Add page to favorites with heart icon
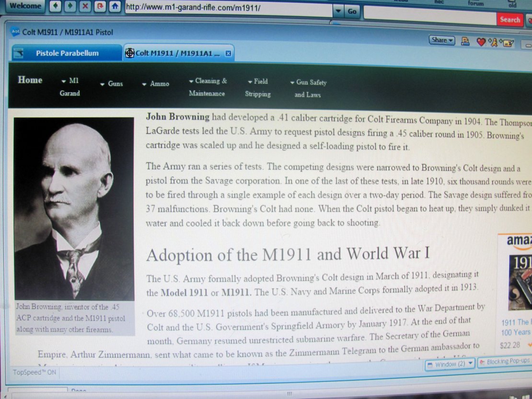 [x=481, y=42]
